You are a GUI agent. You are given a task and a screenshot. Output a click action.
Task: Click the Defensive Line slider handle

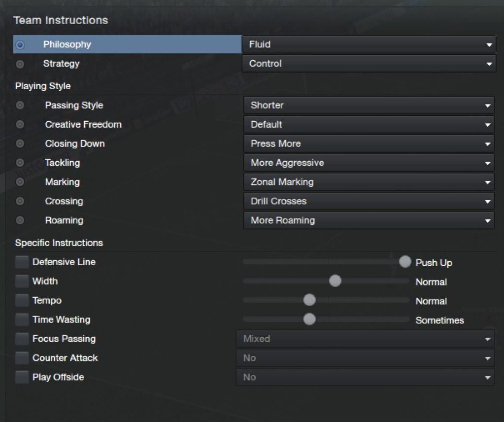(x=405, y=261)
